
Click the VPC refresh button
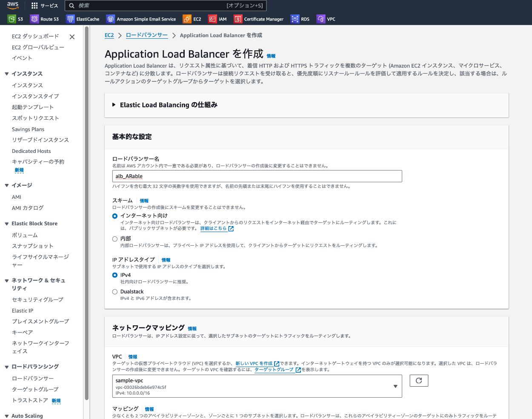pyautogui.click(x=419, y=381)
